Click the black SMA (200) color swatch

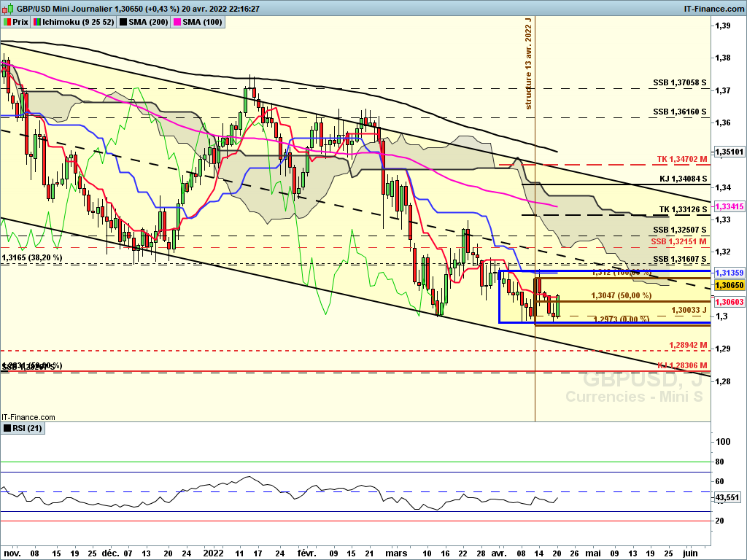(x=124, y=22)
